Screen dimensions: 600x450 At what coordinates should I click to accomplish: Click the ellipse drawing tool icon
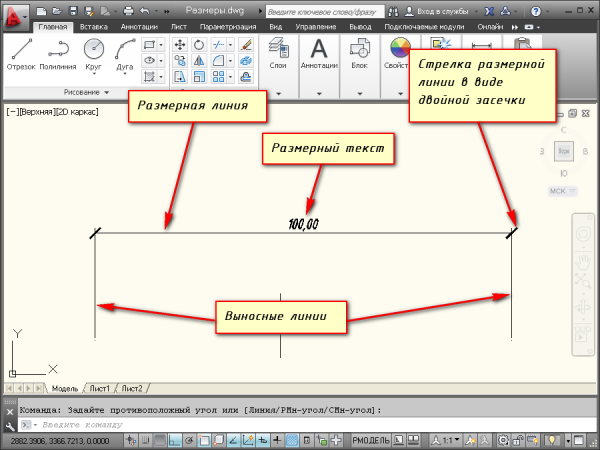149,60
